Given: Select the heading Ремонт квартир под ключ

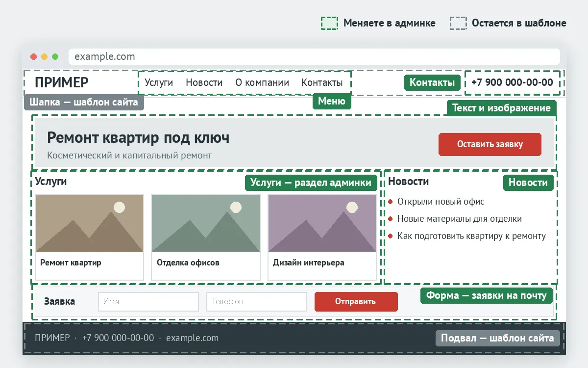Looking at the screenshot, I should (x=138, y=138).
